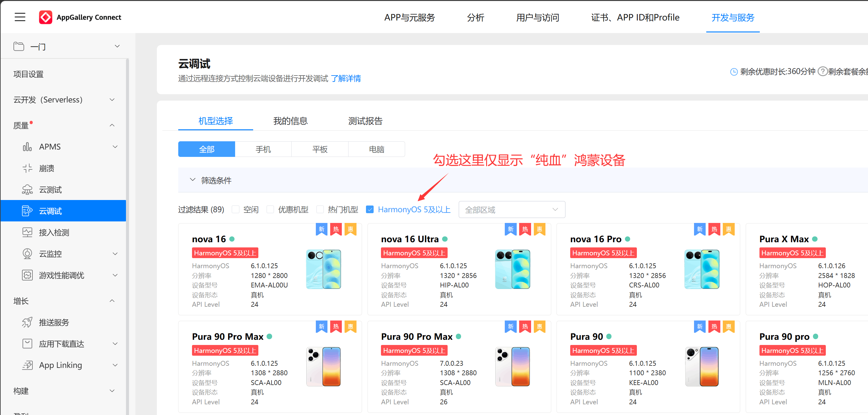Click the 新 badge on nova 16 card
The width and height of the screenshot is (868, 415).
click(x=321, y=230)
